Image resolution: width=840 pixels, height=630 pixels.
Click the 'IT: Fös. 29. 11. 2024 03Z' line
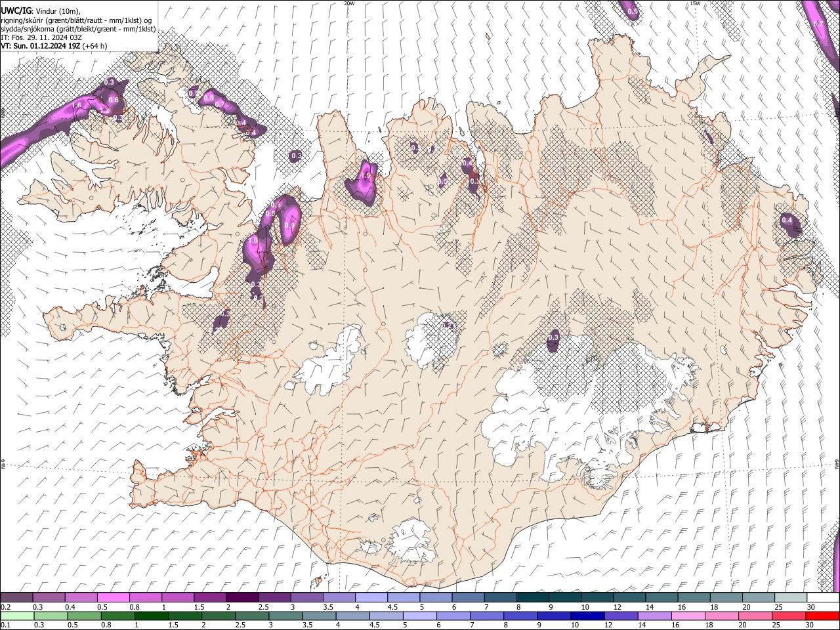click(41, 37)
